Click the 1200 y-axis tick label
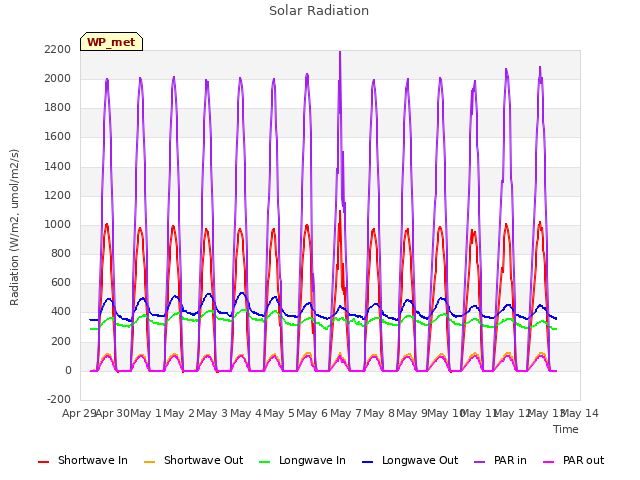 click(58, 196)
